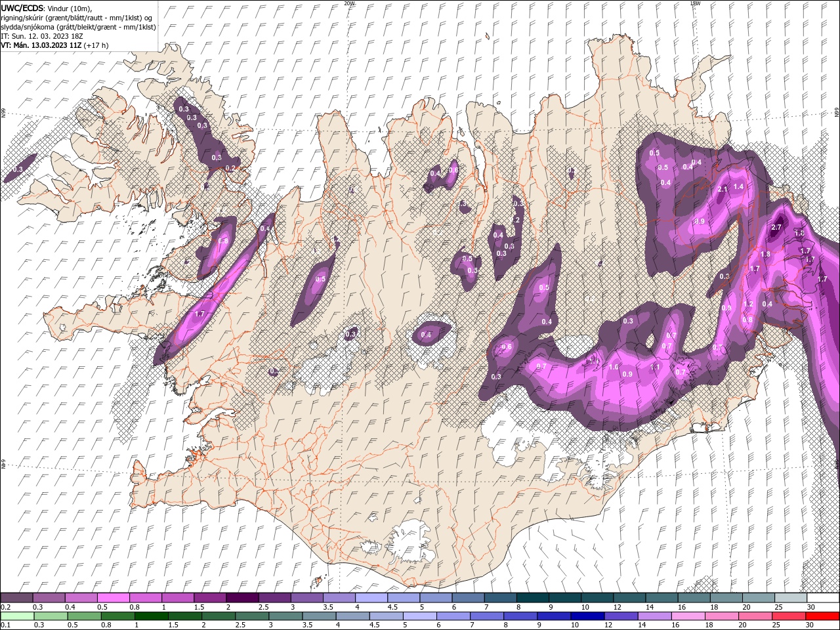The image size is (840, 630).
Task: Click the 1.0 precipitation value on the map
Action: click(614, 367)
